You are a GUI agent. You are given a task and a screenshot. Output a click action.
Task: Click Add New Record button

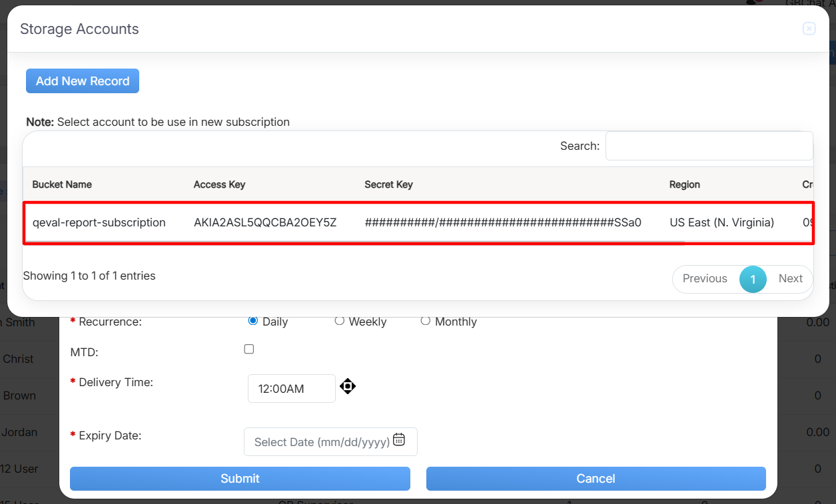pyautogui.click(x=83, y=81)
